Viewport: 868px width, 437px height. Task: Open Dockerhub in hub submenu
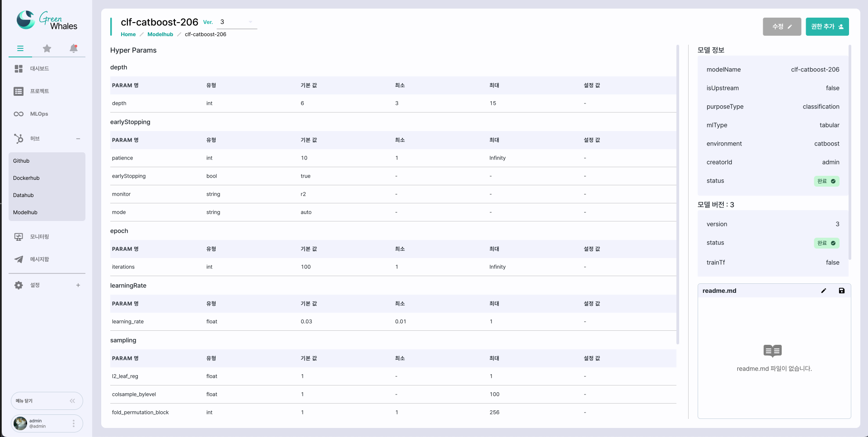pyautogui.click(x=26, y=178)
